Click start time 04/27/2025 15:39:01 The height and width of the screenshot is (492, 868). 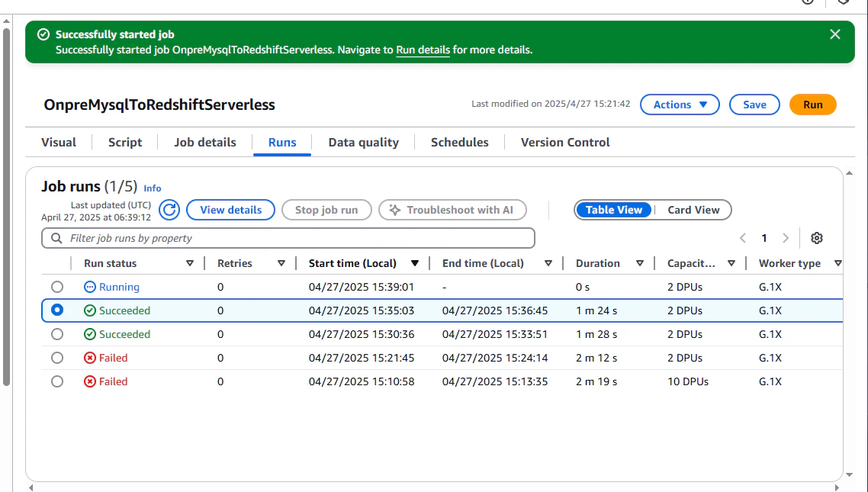[x=362, y=287]
